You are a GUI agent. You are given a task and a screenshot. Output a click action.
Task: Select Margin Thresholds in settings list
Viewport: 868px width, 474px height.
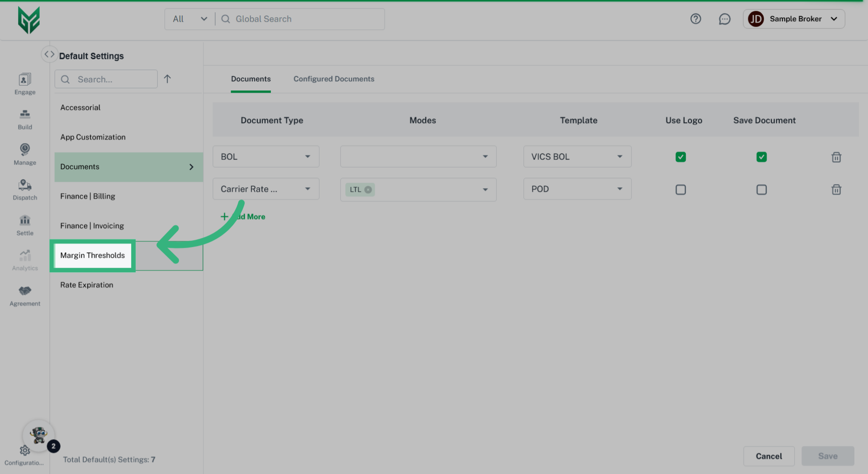tap(93, 256)
